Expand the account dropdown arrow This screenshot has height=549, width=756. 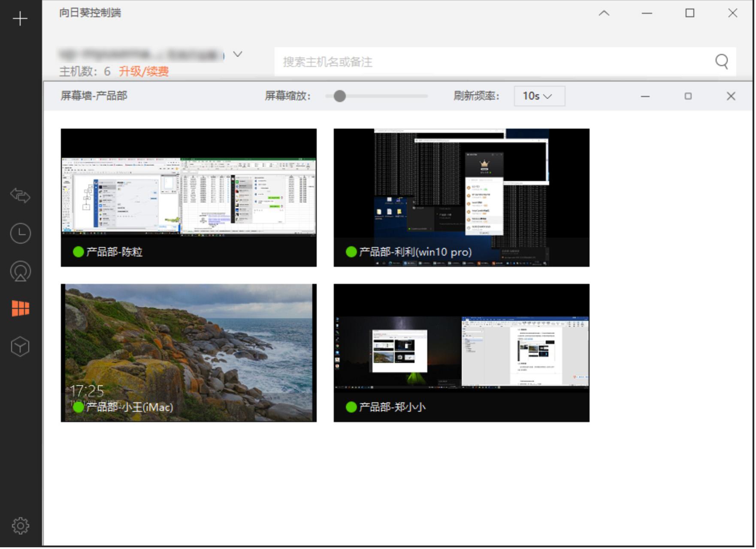tap(238, 54)
